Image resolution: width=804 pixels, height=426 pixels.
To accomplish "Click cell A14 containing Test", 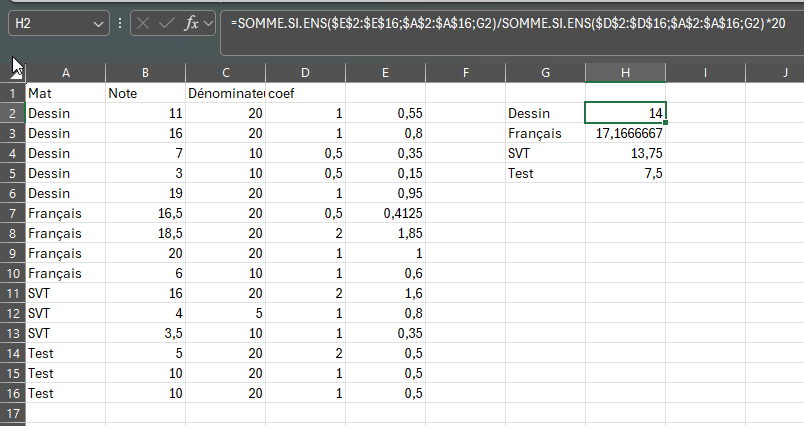I will [66, 353].
